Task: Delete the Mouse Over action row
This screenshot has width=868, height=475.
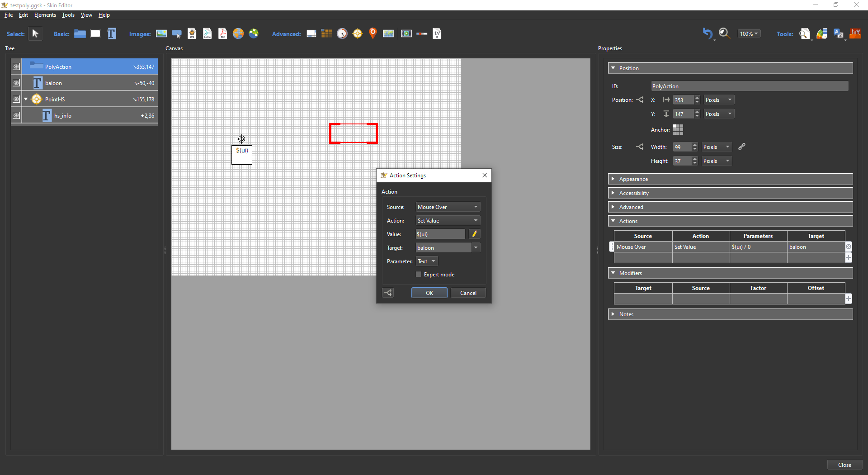Action: click(x=849, y=247)
